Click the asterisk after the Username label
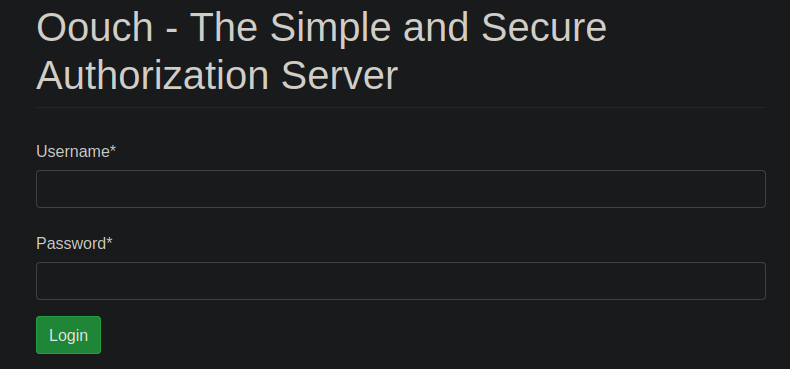Image resolution: width=790 pixels, height=369 pixels. click(113, 148)
